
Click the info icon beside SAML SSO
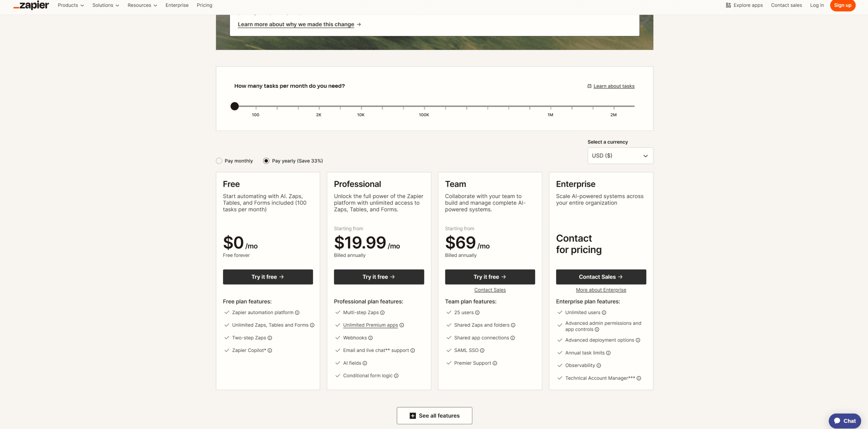[x=482, y=350]
